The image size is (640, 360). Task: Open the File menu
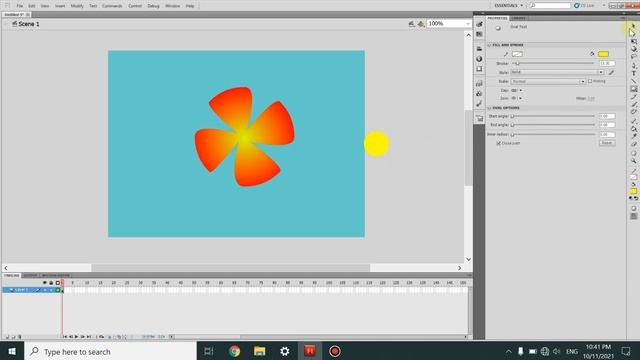pos(20,6)
